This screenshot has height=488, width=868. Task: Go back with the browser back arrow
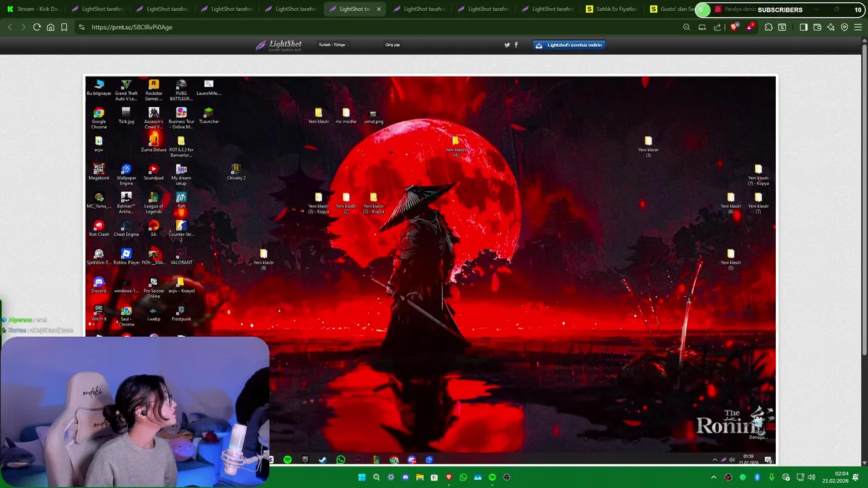tap(9, 27)
